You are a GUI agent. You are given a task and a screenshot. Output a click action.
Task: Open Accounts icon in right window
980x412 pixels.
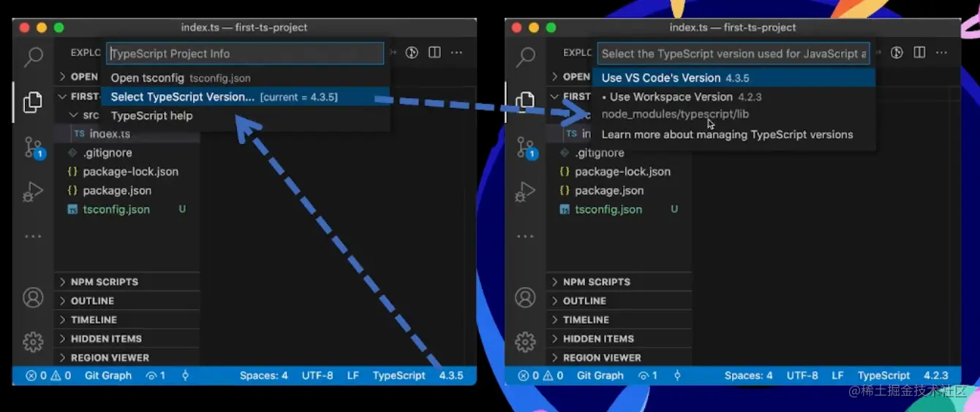[525, 297]
